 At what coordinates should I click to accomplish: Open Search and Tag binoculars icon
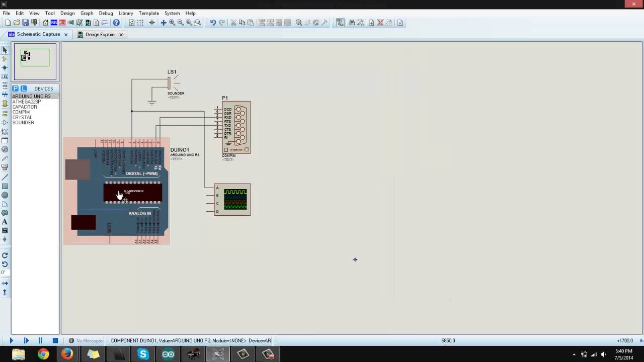(352, 23)
